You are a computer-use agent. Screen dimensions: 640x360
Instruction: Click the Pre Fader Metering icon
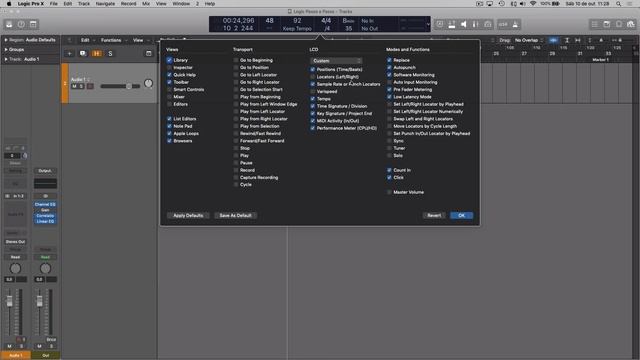(476, 24)
